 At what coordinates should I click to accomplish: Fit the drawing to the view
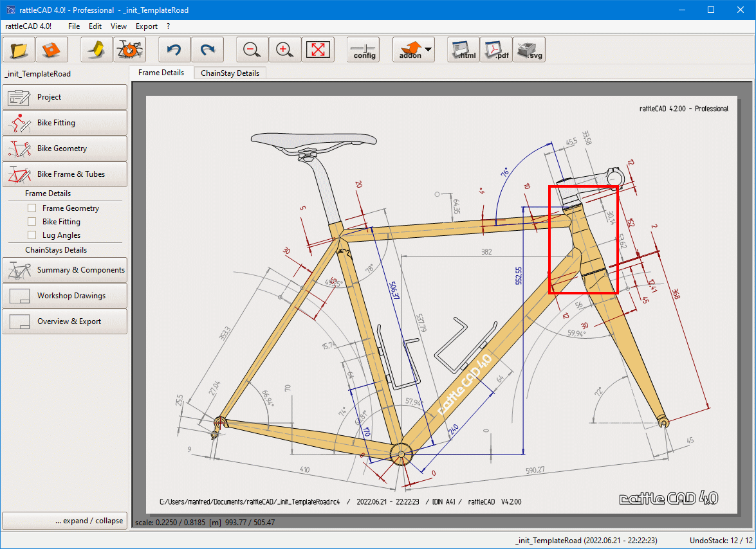tap(318, 50)
